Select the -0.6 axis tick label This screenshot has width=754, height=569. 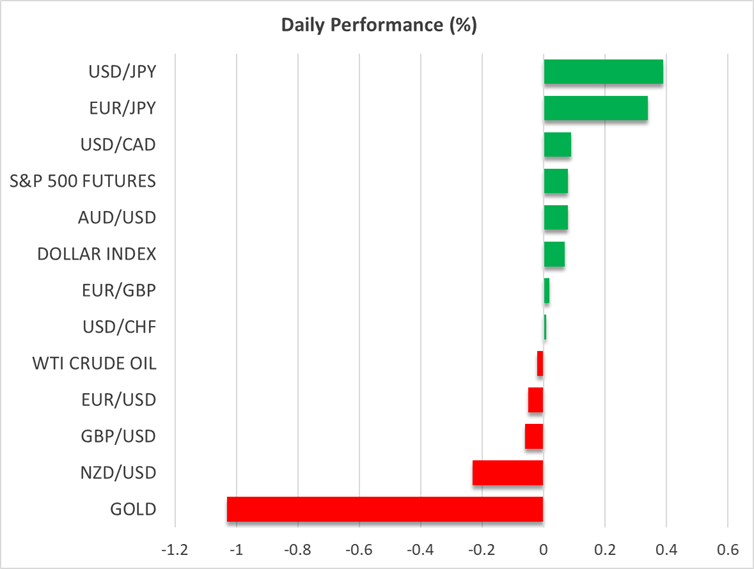click(x=359, y=549)
